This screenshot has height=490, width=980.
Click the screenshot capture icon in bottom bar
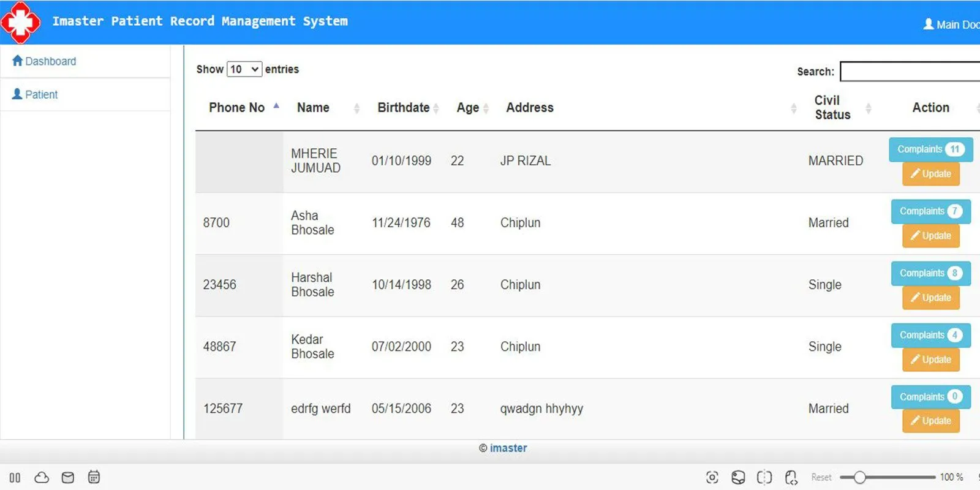712,478
